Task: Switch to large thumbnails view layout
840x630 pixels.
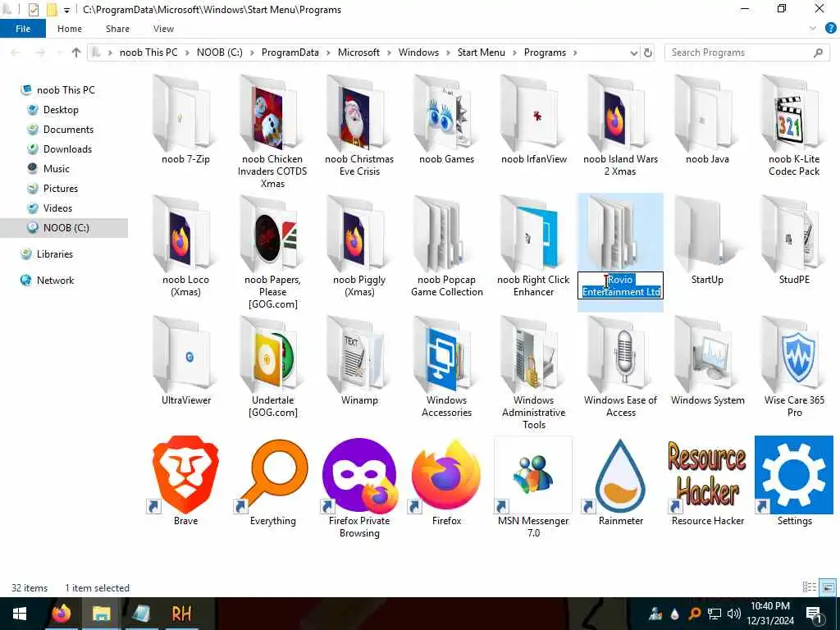Action: 828,587
